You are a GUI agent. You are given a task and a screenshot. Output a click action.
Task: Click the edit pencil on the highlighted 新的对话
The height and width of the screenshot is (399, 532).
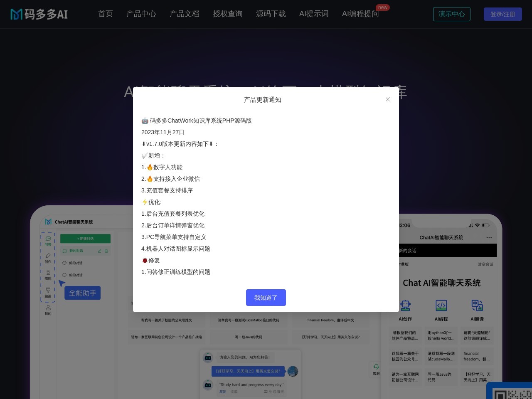(x=99, y=251)
